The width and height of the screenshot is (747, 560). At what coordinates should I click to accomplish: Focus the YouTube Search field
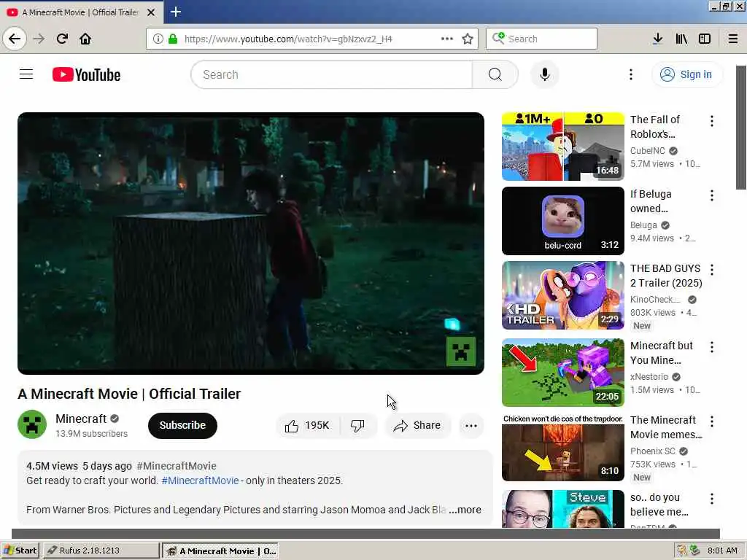pyautogui.click(x=332, y=75)
